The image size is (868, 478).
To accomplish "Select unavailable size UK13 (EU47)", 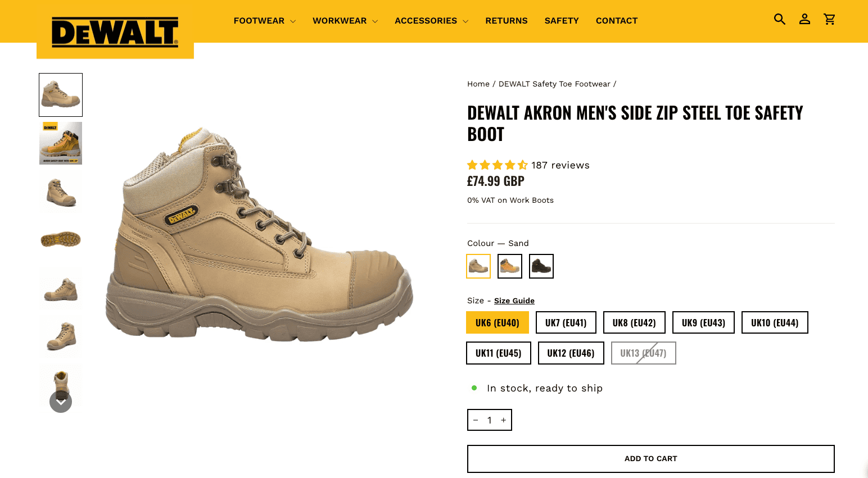I will [x=643, y=353].
